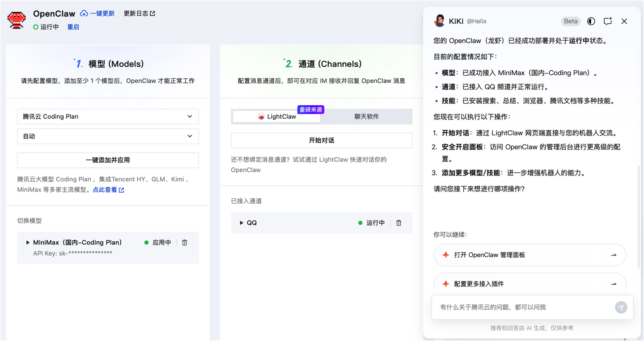Screen dimensions: 644x341
Task: Expand the QQ channel entry
Action: (x=241, y=222)
